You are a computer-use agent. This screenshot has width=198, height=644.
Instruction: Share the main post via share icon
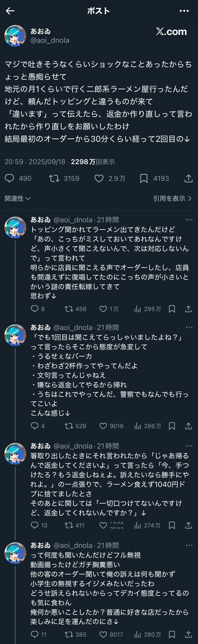(x=188, y=178)
